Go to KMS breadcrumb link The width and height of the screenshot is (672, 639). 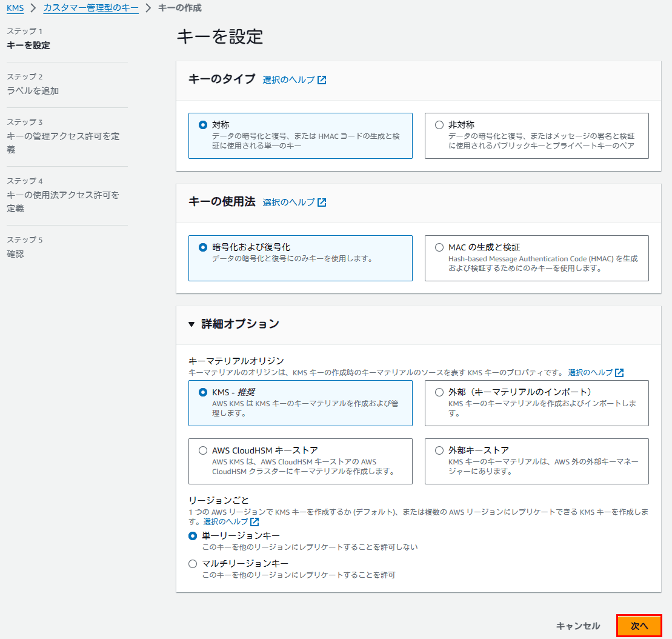tap(15, 8)
